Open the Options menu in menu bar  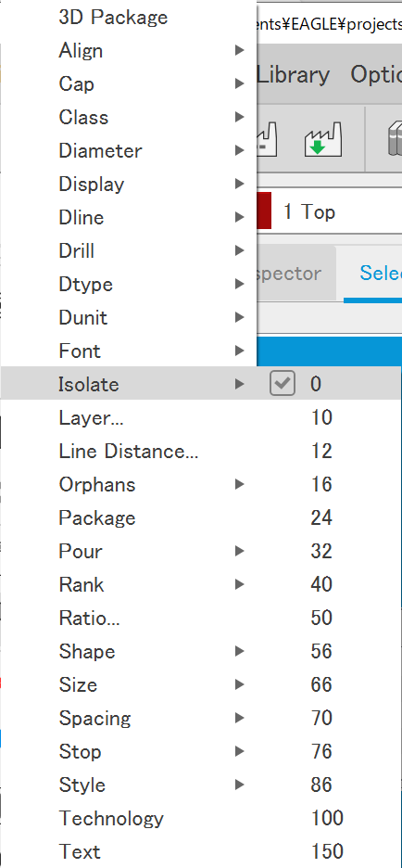click(x=376, y=75)
